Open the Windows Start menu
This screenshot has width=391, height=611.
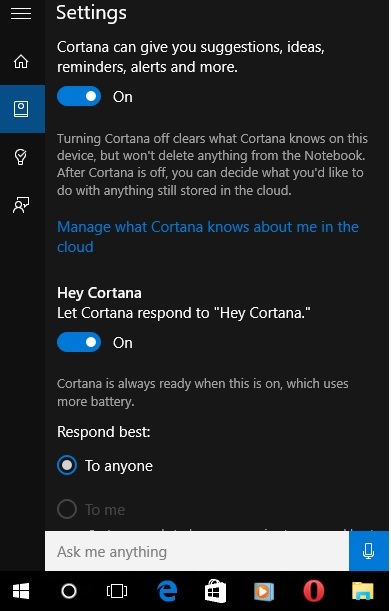tap(21, 591)
